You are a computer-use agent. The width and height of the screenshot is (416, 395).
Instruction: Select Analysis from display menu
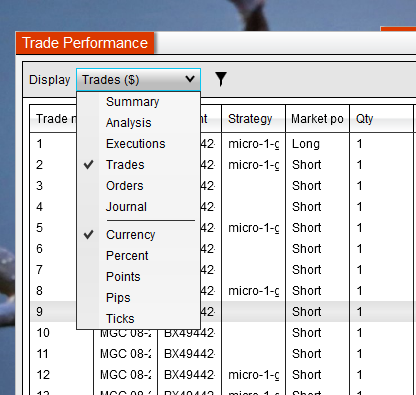click(129, 123)
